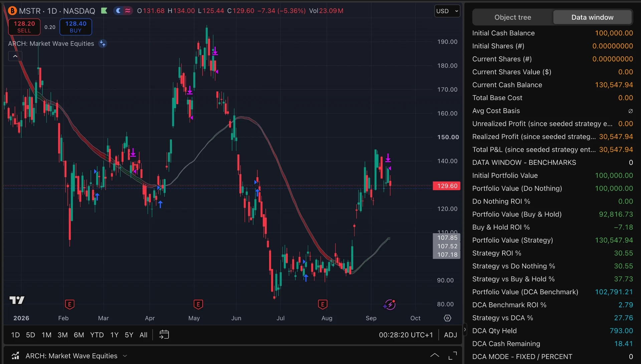Select the Data window tab
Screen dimensions: 641x364
(592, 17)
